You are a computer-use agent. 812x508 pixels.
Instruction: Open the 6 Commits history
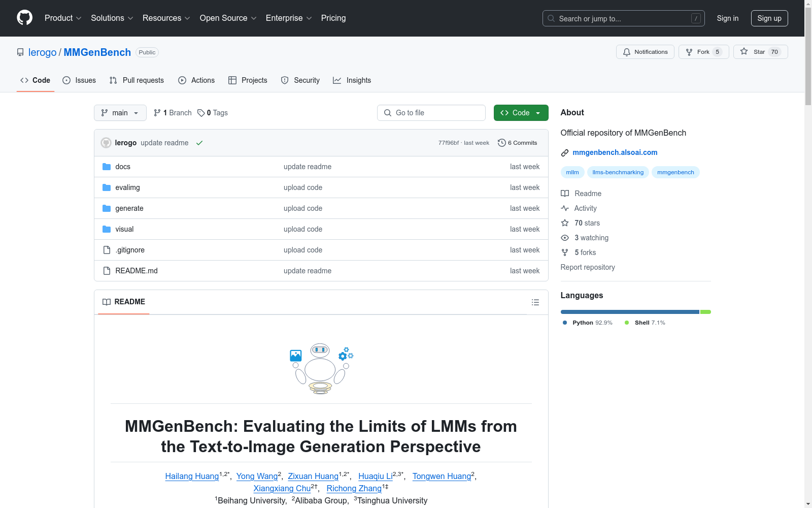(x=518, y=143)
